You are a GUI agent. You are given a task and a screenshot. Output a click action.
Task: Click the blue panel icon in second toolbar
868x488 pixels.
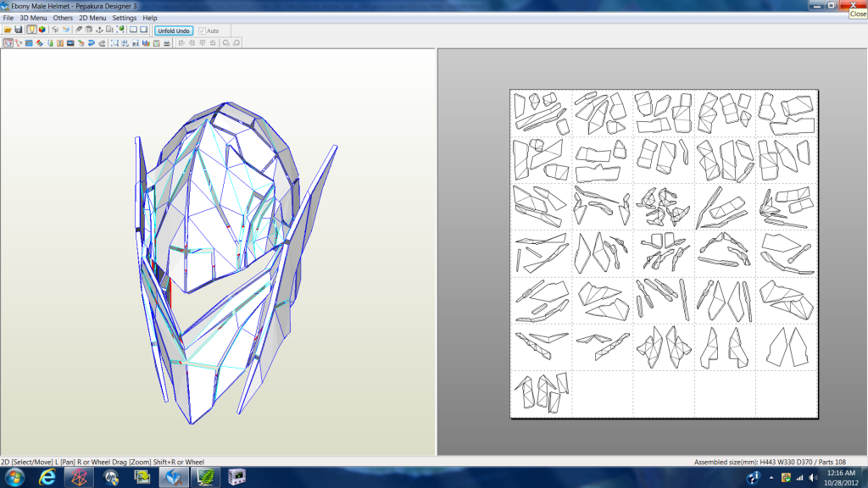(x=29, y=42)
